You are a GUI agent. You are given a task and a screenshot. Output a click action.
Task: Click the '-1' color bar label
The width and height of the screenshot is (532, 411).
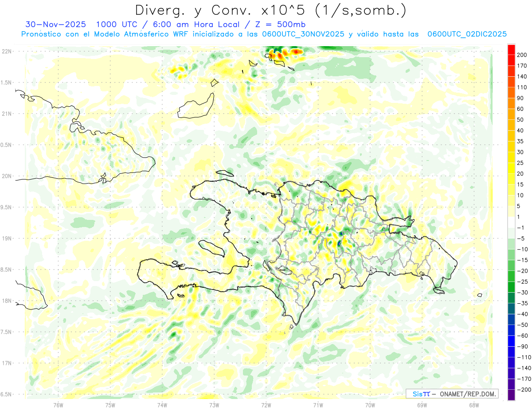pos(521,228)
